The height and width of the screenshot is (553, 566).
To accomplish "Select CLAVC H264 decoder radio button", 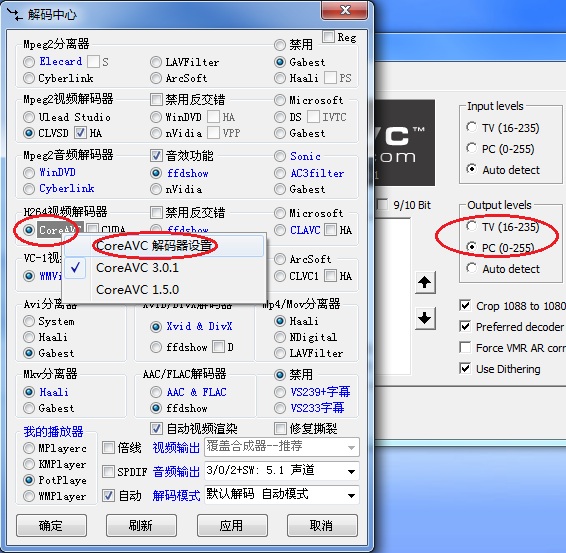I will (280, 230).
